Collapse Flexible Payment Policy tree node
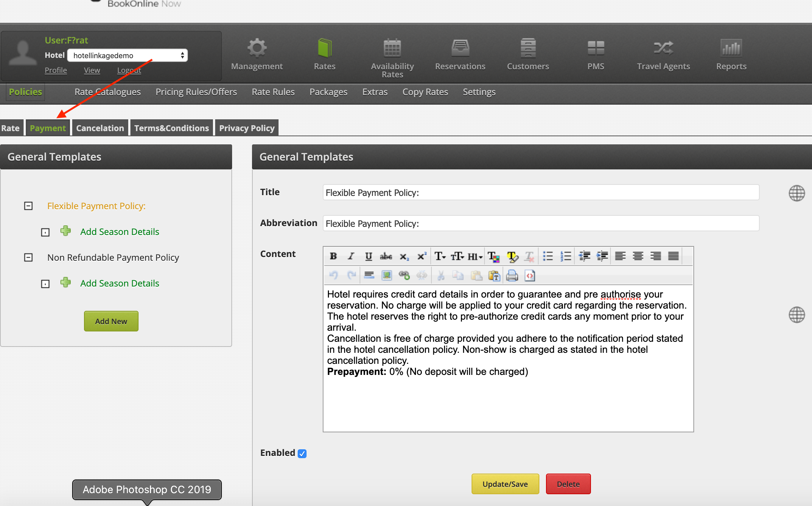The width and height of the screenshot is (812, 506). pos(28,206)
